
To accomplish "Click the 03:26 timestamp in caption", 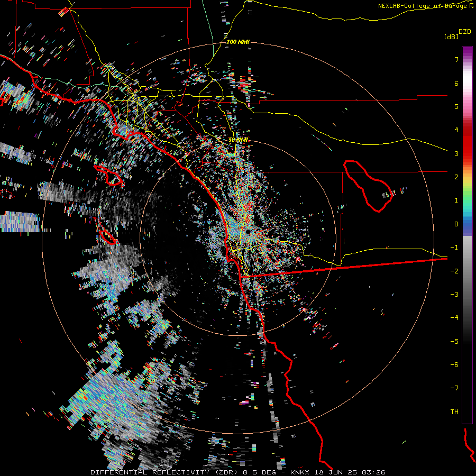I will tap(374, 472).
